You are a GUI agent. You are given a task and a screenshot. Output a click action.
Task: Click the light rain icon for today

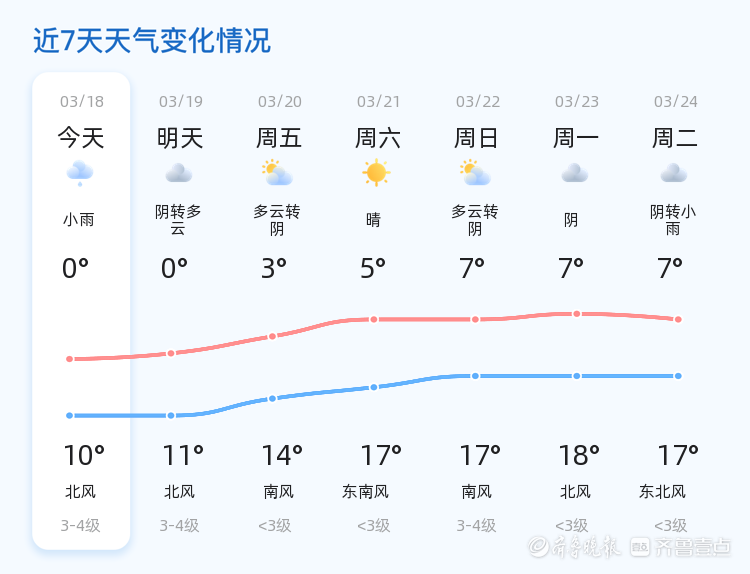coord(80,174)
